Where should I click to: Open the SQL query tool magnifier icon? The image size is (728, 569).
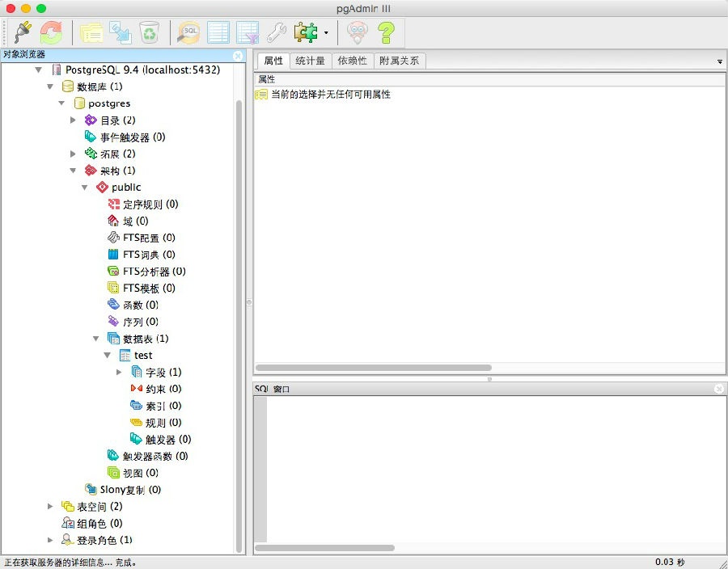[188, 32]
